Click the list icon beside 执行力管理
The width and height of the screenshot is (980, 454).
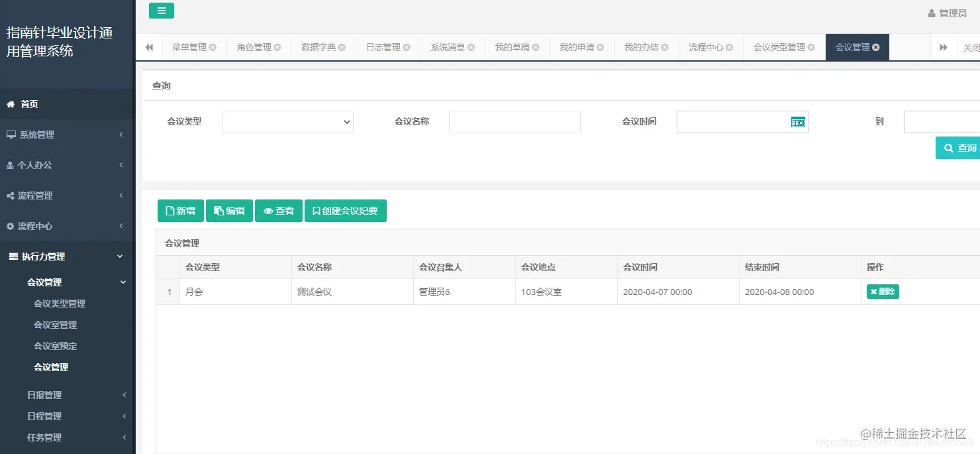13,256
